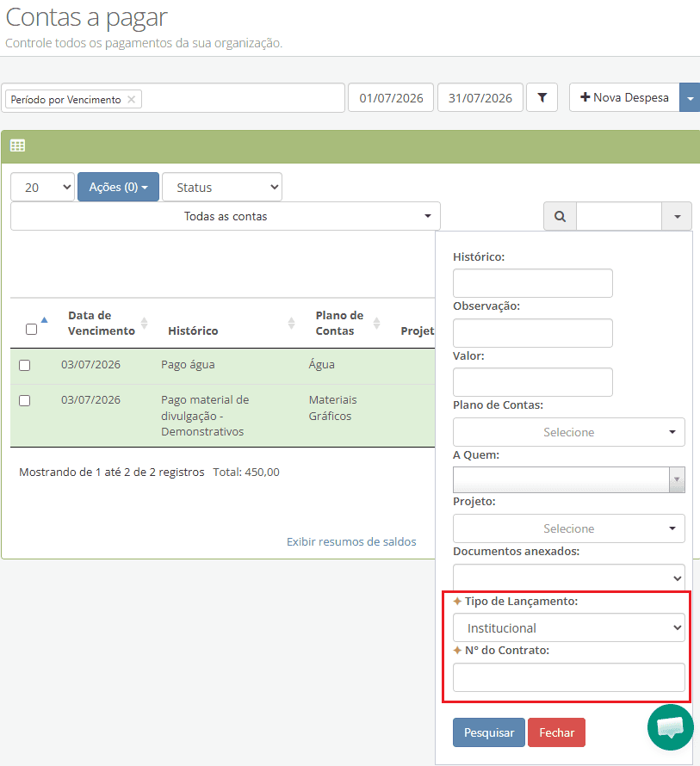Open the Ações (0) menu

pyautogui.click(x=118, y=187)
